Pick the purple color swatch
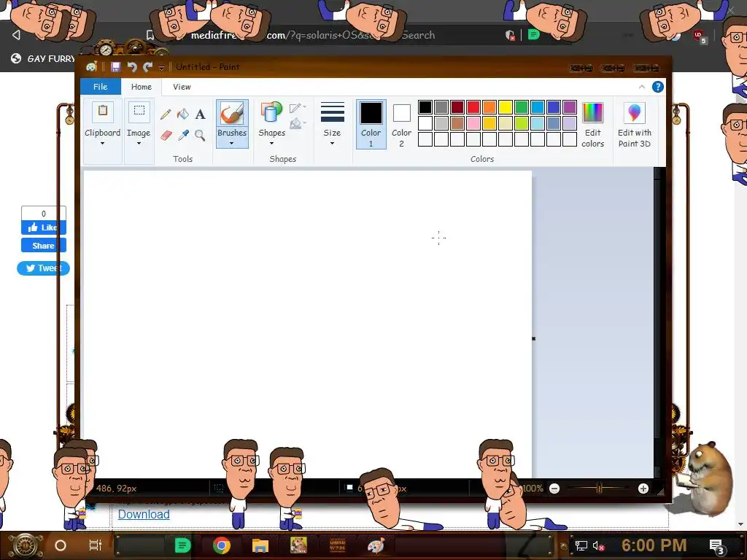Image resolution: width=747 pixels, height=560 pixels. (x=570, y=107)
